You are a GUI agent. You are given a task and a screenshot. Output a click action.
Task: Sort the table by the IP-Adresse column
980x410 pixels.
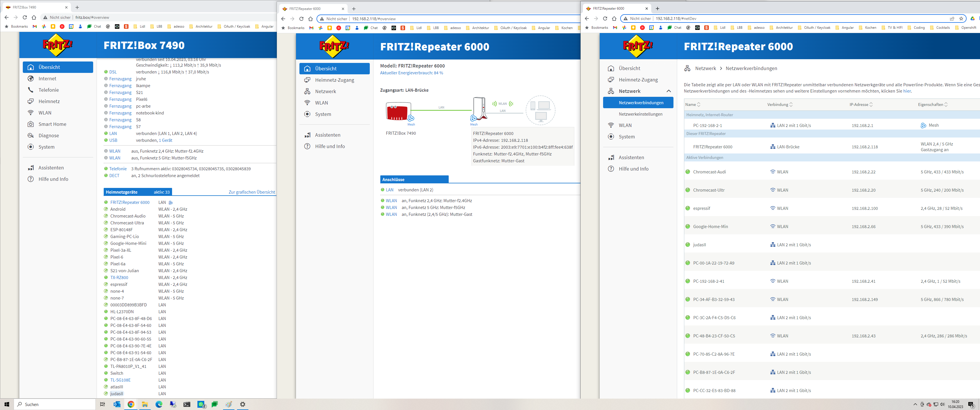coord(861,104)
